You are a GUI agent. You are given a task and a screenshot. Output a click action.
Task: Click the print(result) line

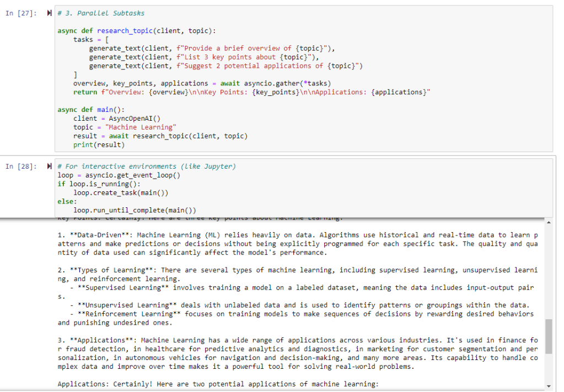point(99,145)
